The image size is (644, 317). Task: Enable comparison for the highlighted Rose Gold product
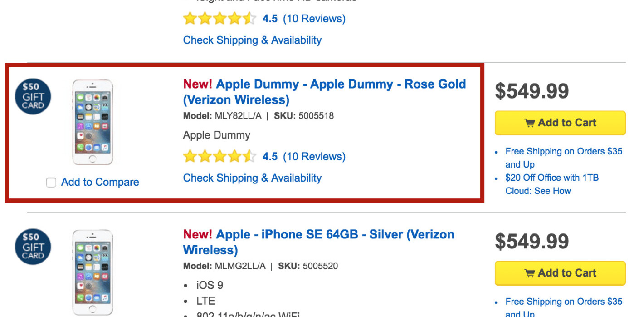pyautogui.click(x=50, y=182)
